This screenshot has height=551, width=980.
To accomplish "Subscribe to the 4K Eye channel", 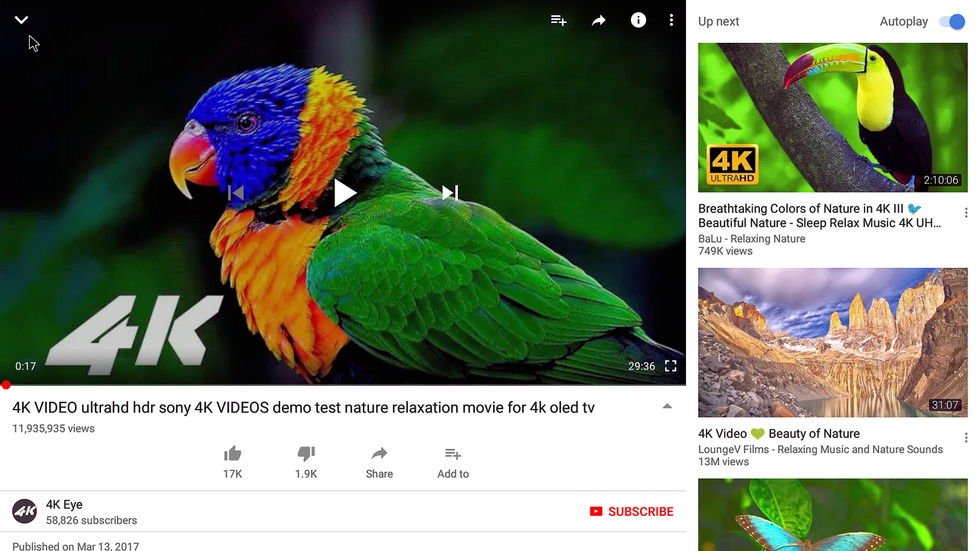I will point(632,511).
